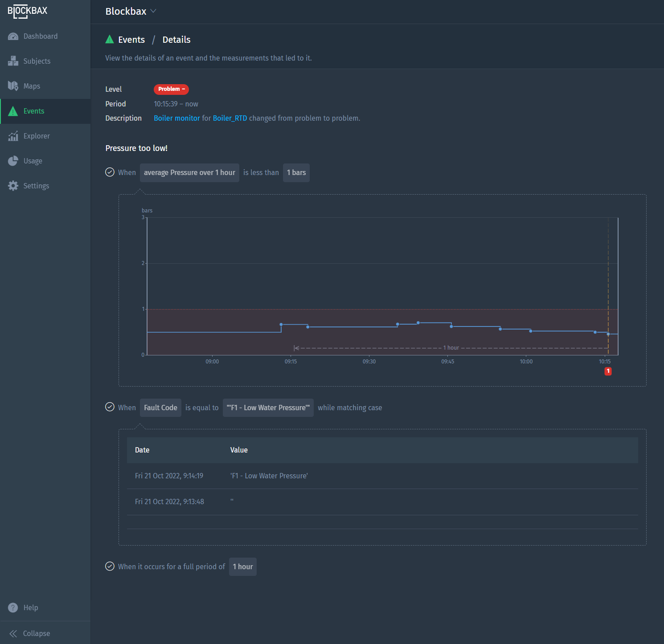Open the Boiler_RTD subject link
This screenshot has width=664, height=644.
point(230,118)
